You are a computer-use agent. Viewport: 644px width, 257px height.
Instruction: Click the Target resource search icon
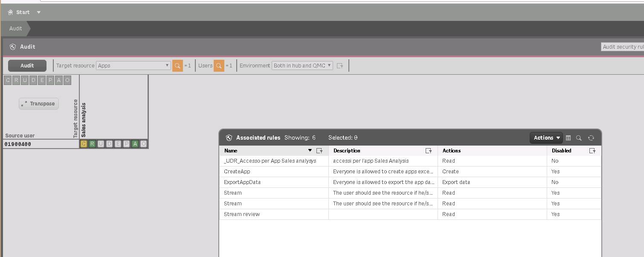coord(177,66)
